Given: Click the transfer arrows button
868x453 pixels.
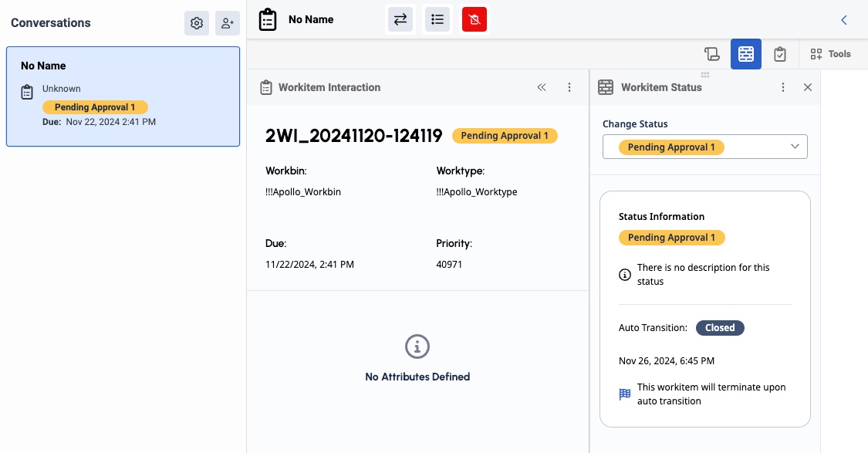Looking at the screenshot, I should (x=400, y=19).
